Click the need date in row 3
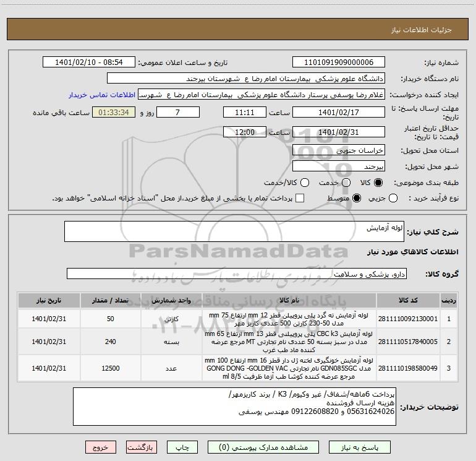This screenshot has height=461, width=476. [x=49, y=368]
